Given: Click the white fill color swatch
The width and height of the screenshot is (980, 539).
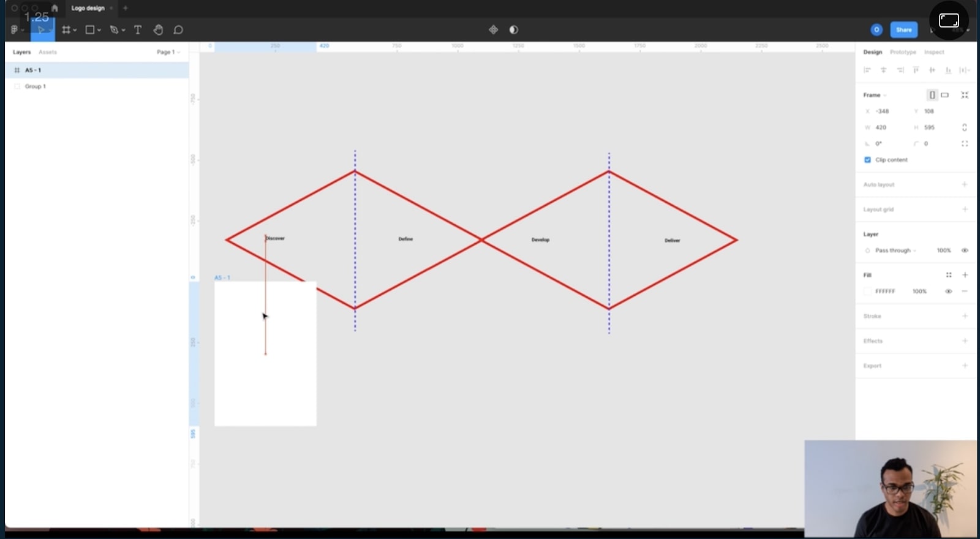Looking at the screenshot, I should click(x=867, y=292).
